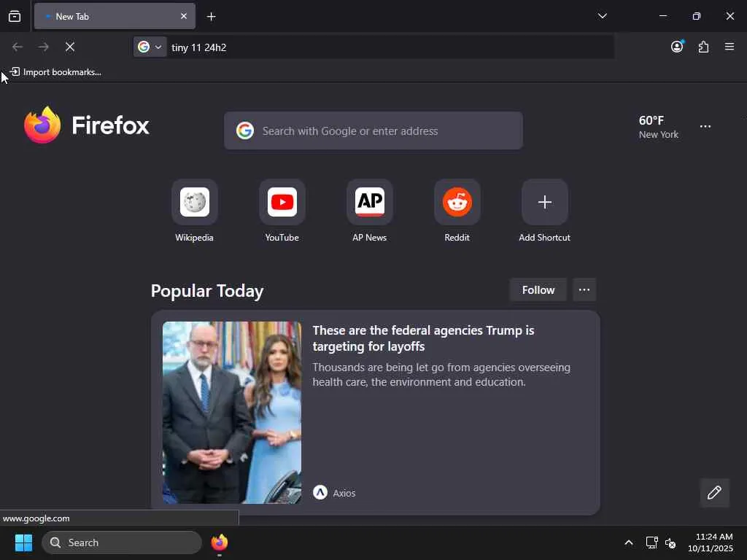Open the network status tray icon

651,542
